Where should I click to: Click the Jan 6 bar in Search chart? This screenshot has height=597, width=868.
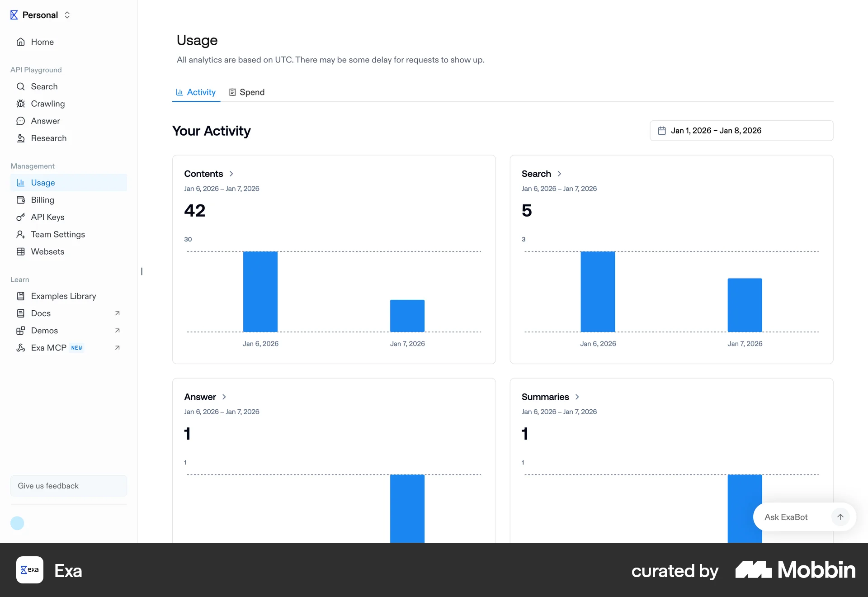[598, 292]
